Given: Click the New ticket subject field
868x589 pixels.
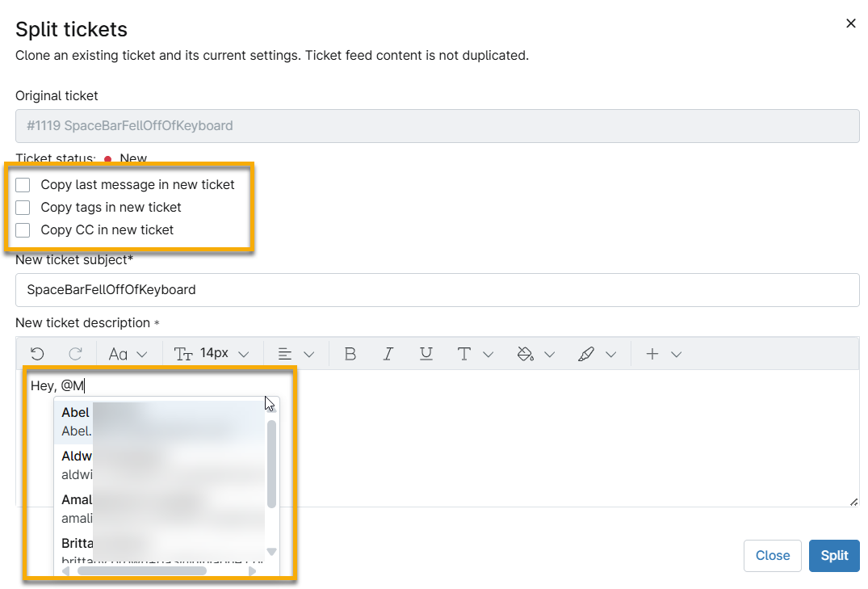Looking at the screenshot, I should click(x=437, y=290).
